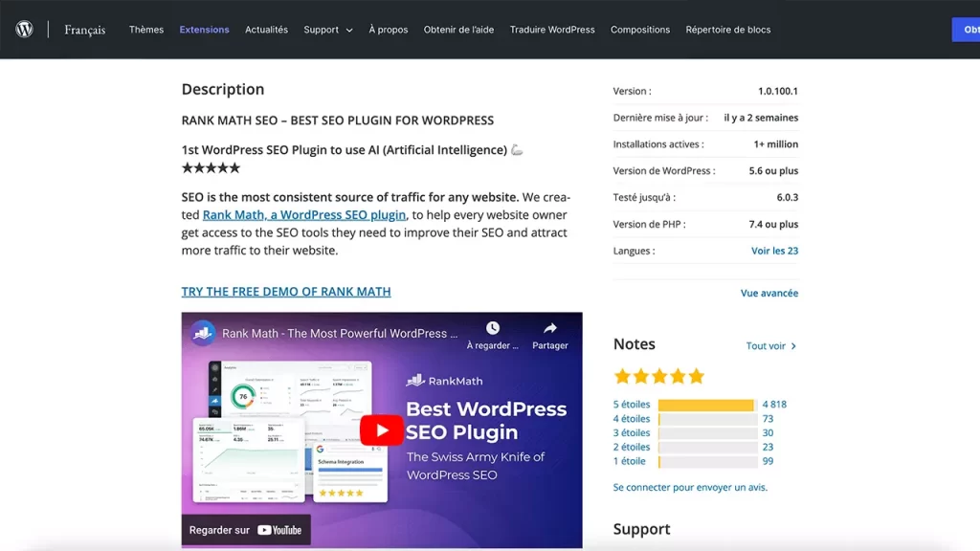Click the il y a 2 semaines value
Viewport: 980px width, 551px height.
click(761, 118)
